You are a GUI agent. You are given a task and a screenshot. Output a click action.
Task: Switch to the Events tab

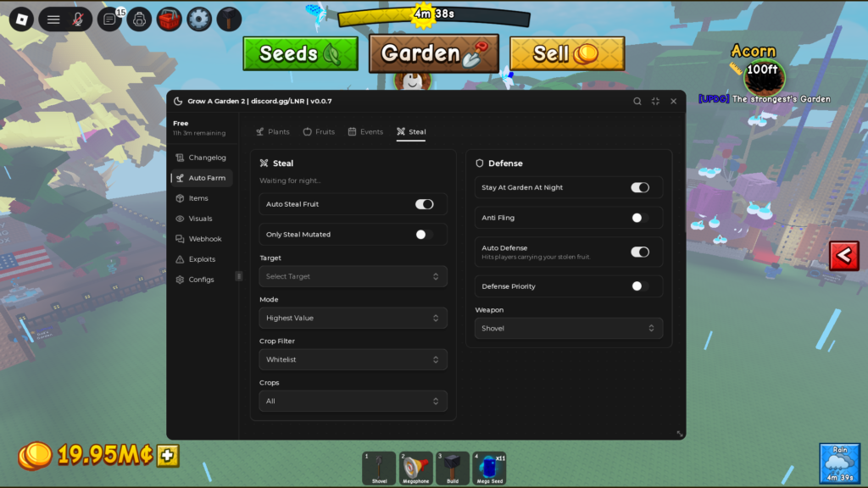(x=365, y=131)
